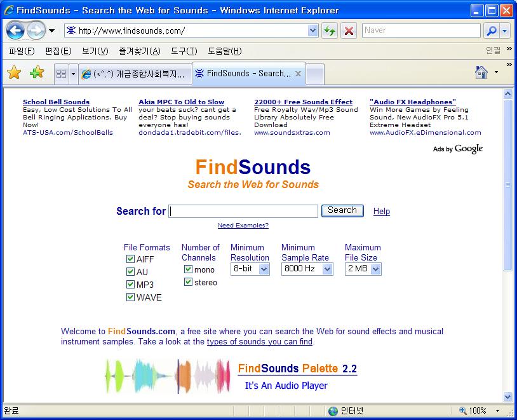Expand the address bar URL history dropdown
Image resolution: width=517 pixels, height=420 pixels.
pyautogui.click(x=312, y=30)
